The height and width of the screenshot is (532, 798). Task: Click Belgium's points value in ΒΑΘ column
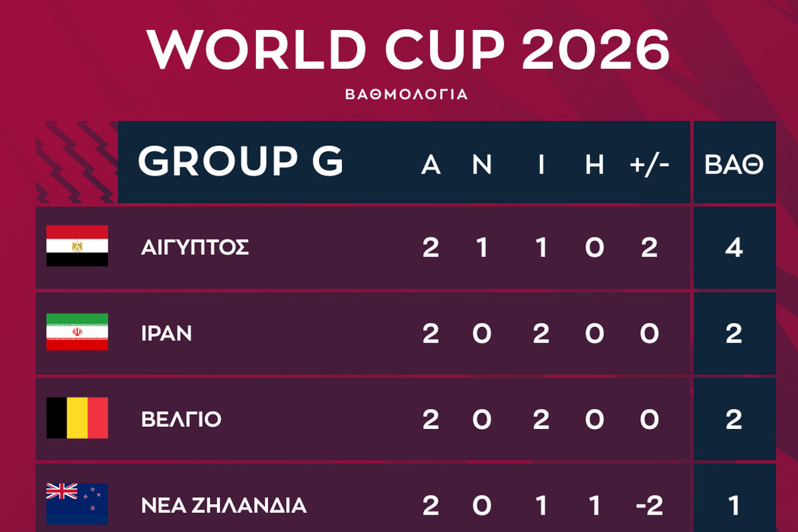pos(734,420)
